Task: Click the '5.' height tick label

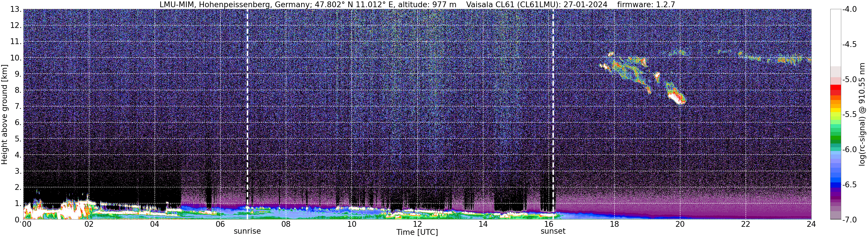Action: click(18, 139)
